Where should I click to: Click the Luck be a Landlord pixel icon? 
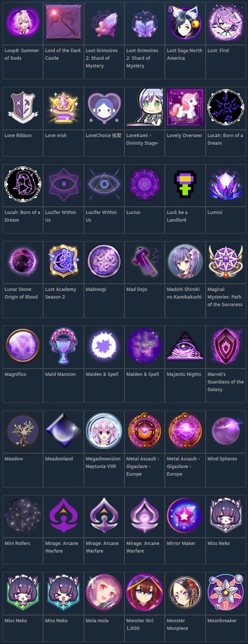pyautogui.click(x=185, y=184)
